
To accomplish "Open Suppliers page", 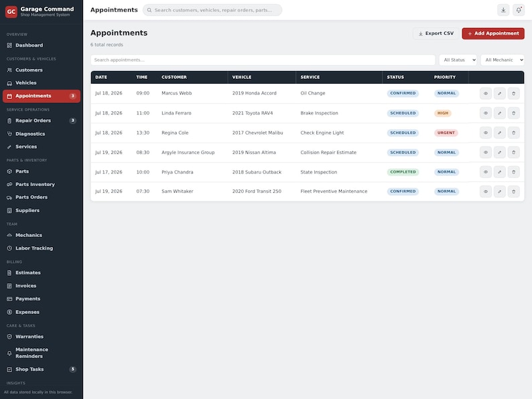I will [x=42, y=210].
